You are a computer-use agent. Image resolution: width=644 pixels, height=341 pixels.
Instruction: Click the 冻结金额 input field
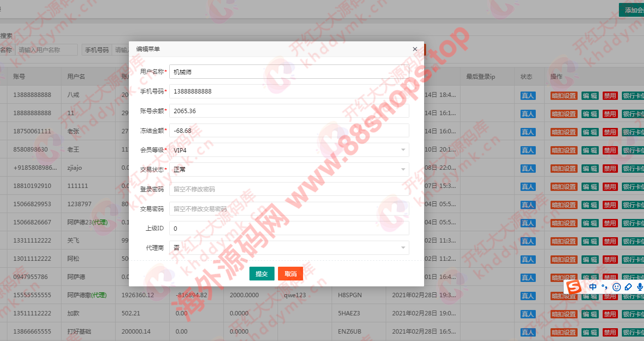pyautogui.click(x=289, y=130)
